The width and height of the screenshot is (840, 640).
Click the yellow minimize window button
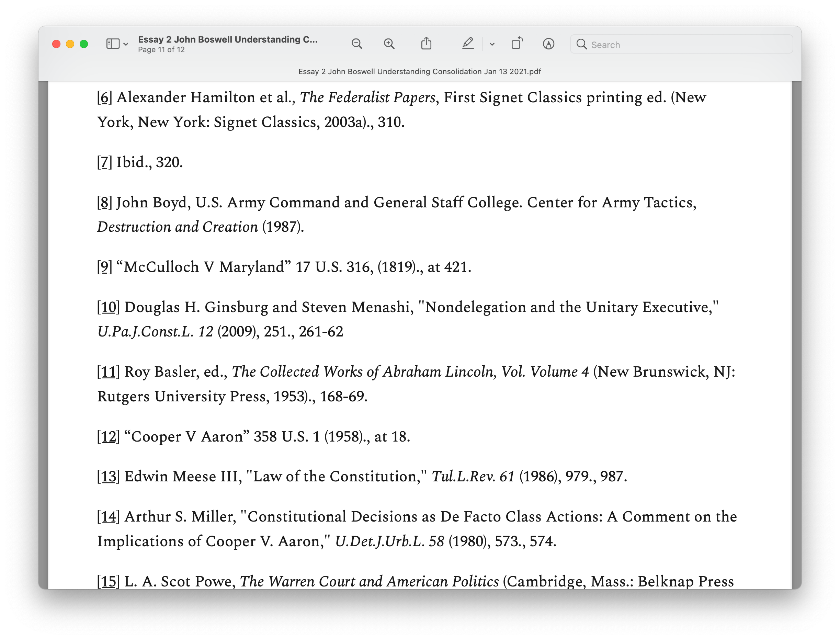70,44
